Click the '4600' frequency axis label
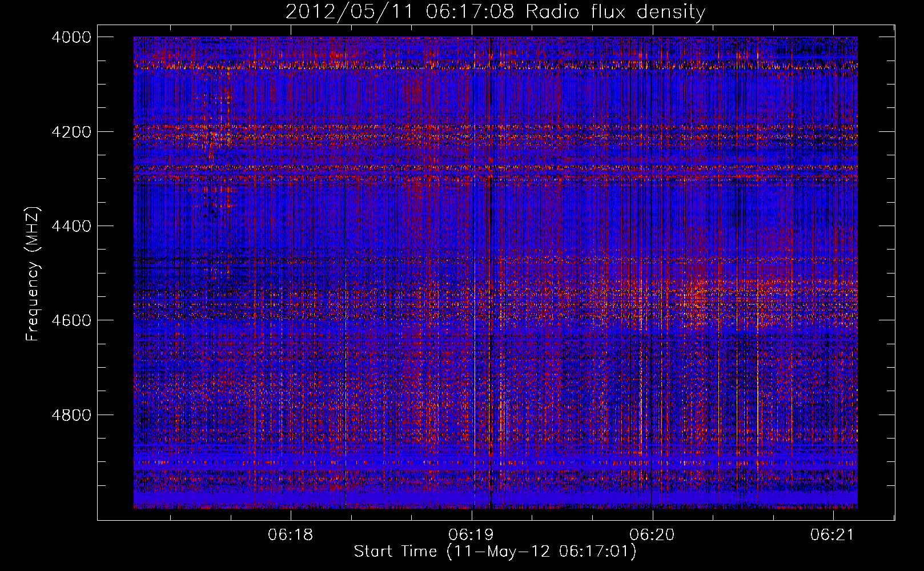This screenshot has width=924, height=571. click(71, 320)
